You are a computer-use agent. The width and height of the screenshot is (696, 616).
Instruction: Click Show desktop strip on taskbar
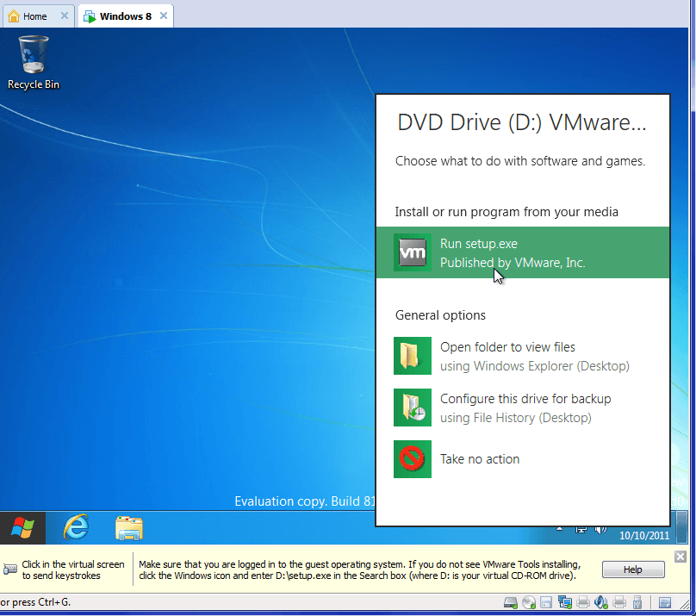[x=681, y=527]
